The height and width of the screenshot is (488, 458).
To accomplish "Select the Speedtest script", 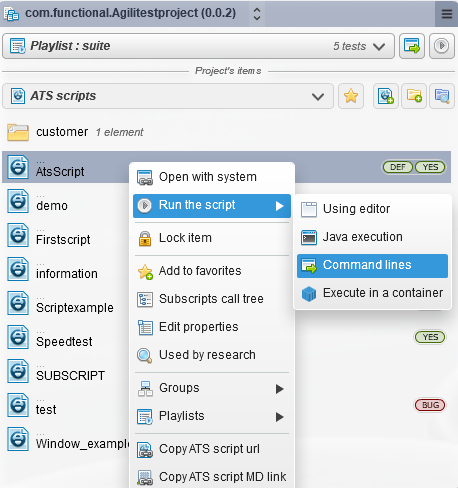I will (64, 342).
